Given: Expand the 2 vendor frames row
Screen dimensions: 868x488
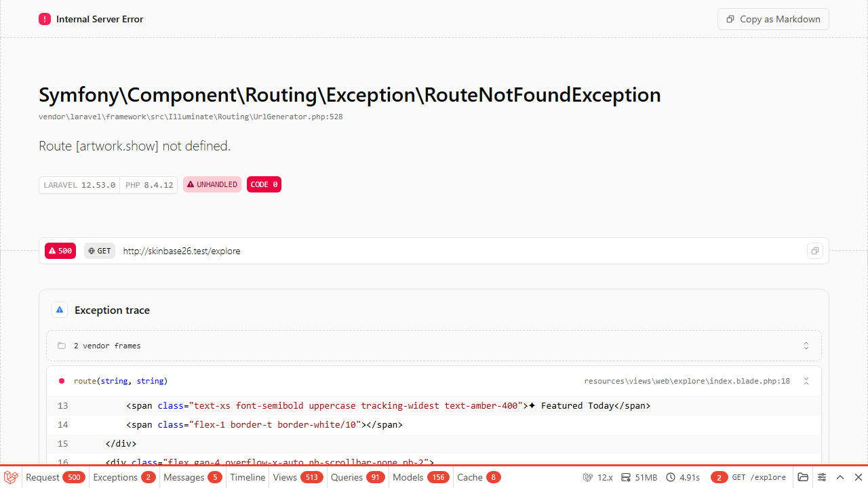Looking at the screenshot, I should 434,346.
